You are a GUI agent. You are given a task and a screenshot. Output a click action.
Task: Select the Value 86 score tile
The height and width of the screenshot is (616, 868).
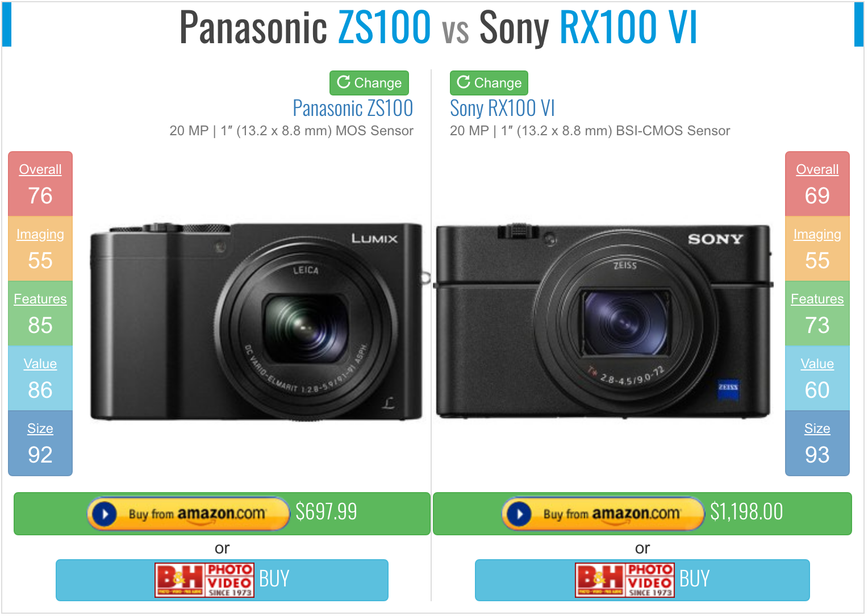point(40,378)
